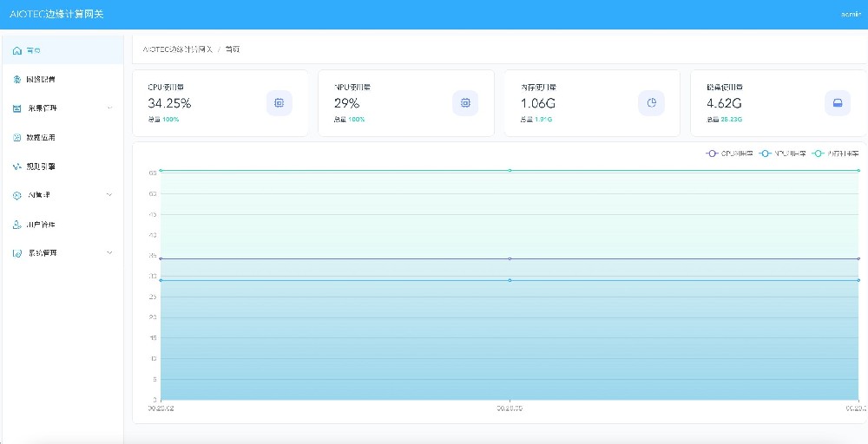The image size is (868, 444).
Task: Click the chip icon in NPU使用率 card
Action: click(465, 102)
